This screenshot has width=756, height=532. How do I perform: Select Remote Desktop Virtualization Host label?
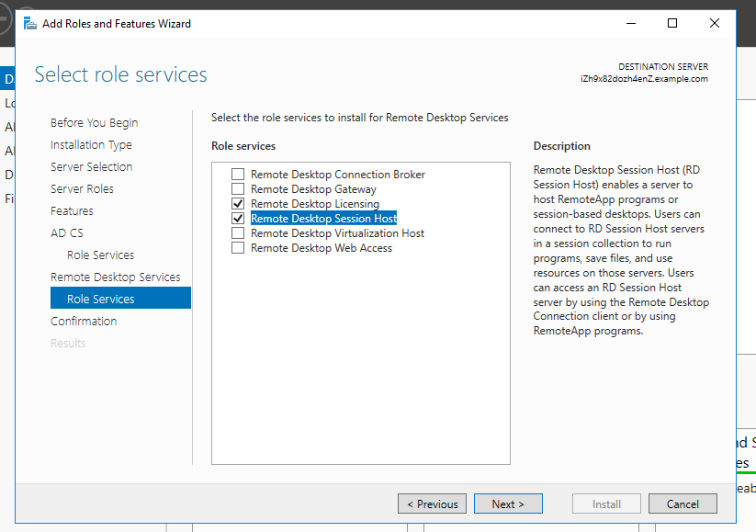click(x=337, y=233)
